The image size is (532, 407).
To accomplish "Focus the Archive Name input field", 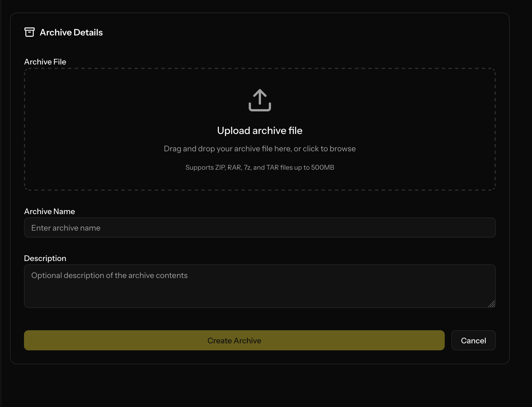I will [260, 228].
